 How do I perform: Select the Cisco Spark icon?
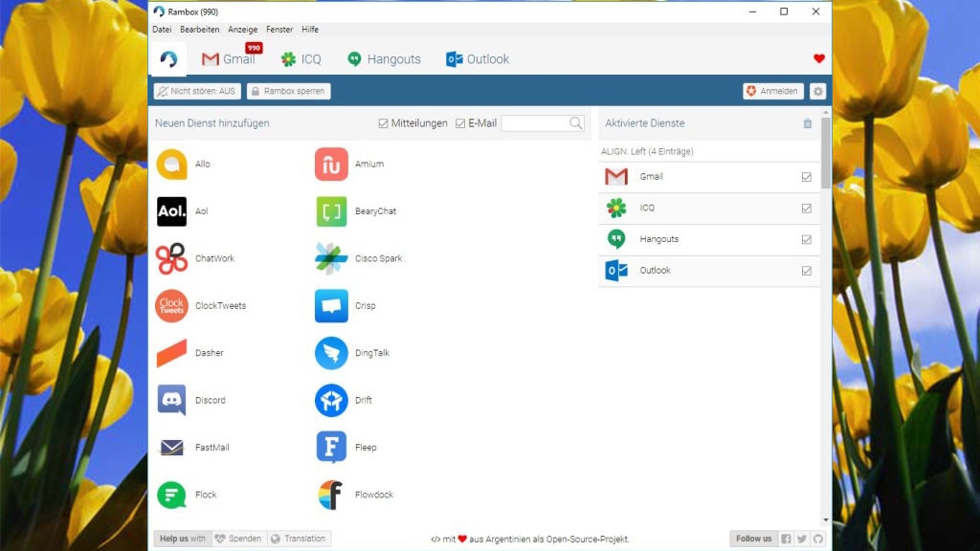(331, 258)
